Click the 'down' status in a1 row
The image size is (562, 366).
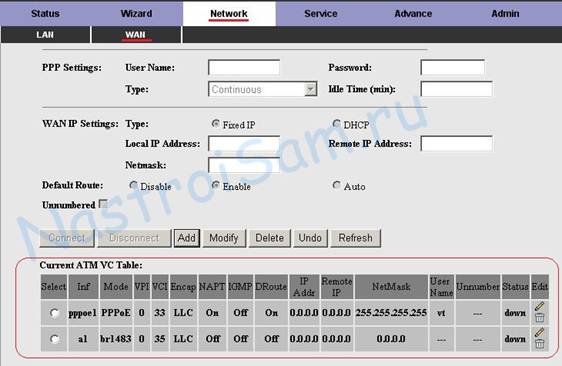pyautogui.click(x=515, y=339)
